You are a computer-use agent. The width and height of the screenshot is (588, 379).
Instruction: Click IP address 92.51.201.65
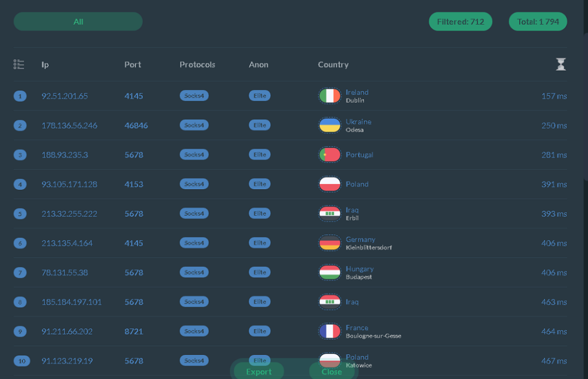click(65, 96)
